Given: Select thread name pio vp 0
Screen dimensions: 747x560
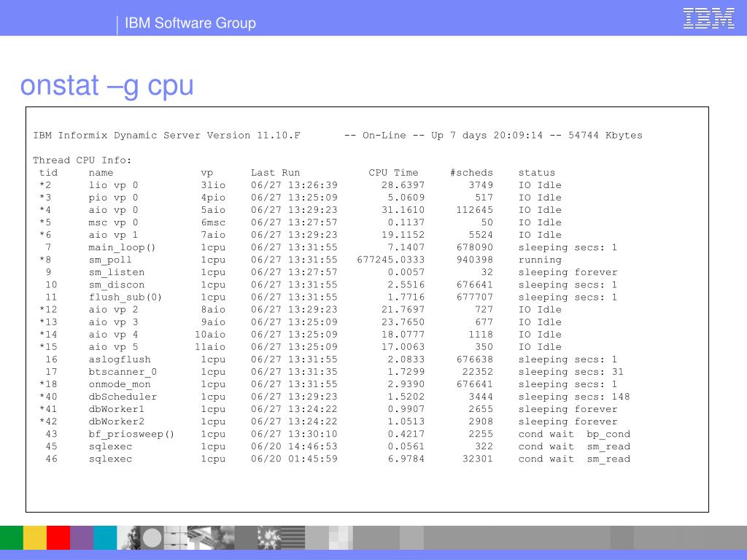Looking at the screenshot, I should pos(113,197).
